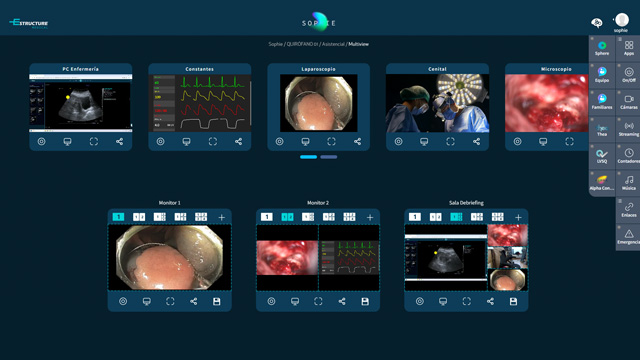Click the record icon under Constantes
The height and width of the screenshot is (360, 640).
pos(160,142)
